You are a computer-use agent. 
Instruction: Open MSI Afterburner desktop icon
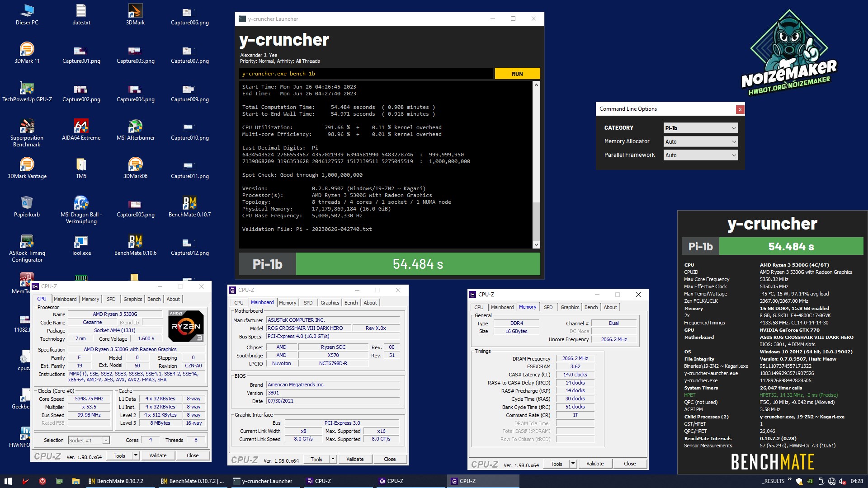(x=136, y=130)
